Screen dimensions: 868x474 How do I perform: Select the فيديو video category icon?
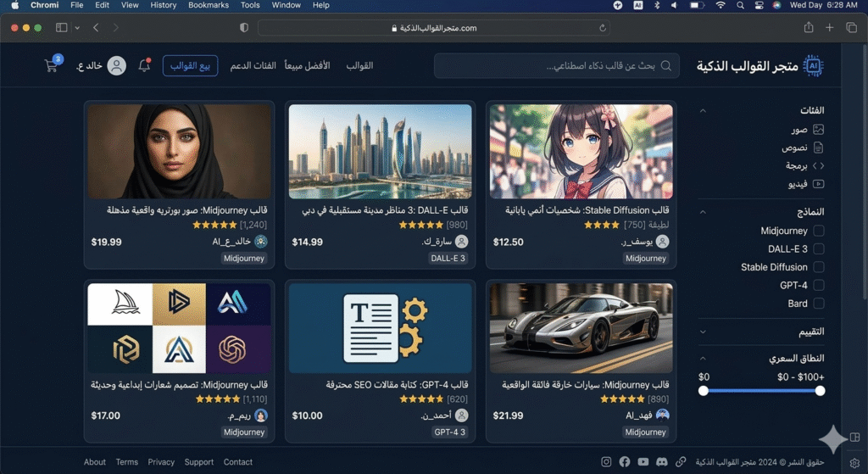coord(818,184)
